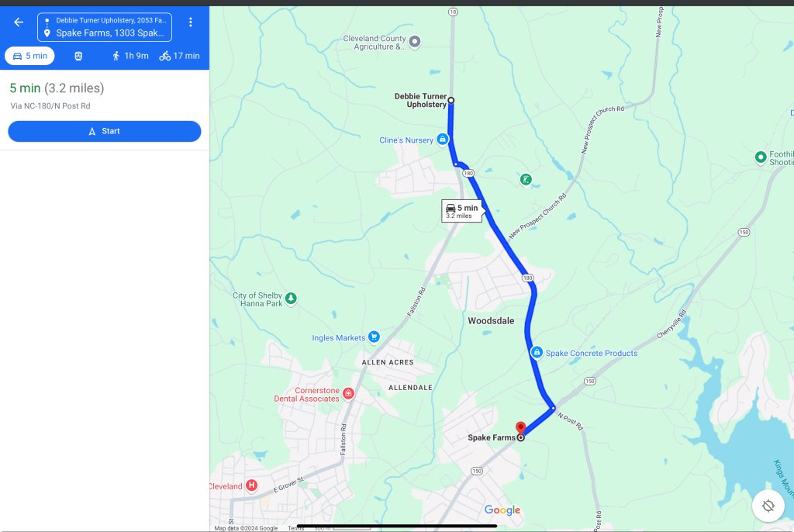Click the Ingles Markets cart pin

374,337
